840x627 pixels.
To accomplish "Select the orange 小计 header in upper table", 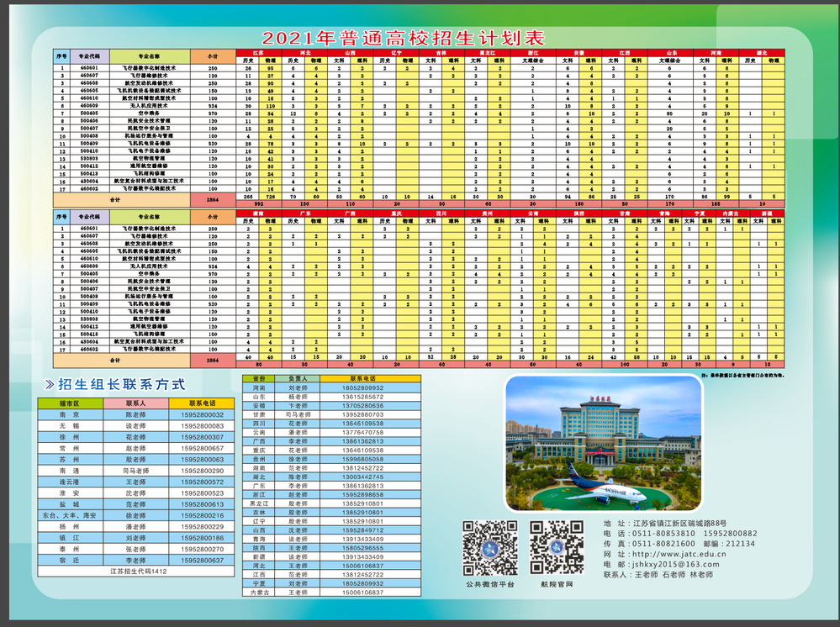I will coord(213,56).
